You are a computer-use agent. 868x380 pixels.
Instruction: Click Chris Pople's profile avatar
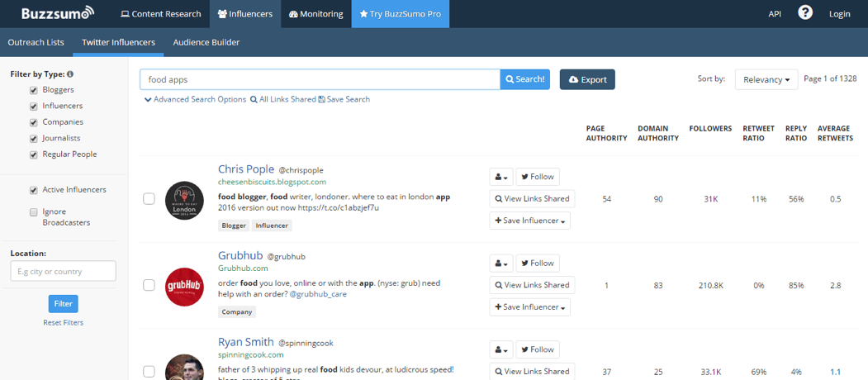point(184,200)
